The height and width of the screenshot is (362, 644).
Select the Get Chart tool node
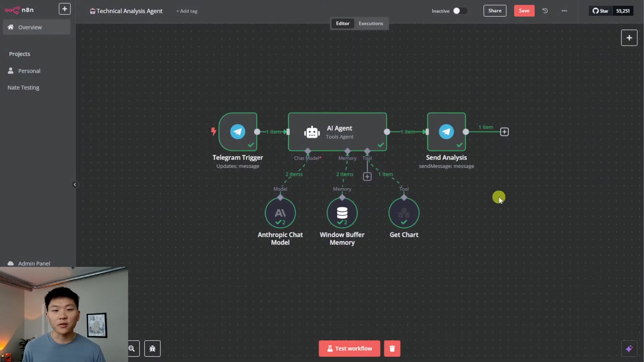point(404,213)
